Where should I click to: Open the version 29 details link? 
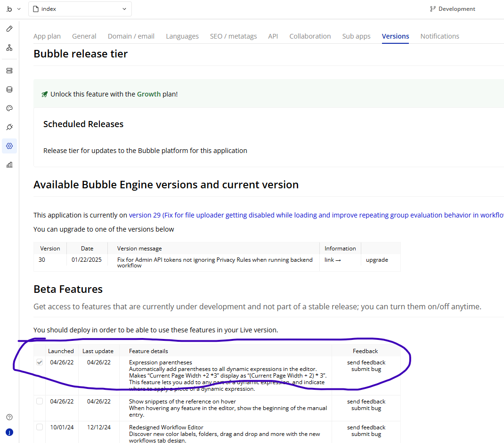click(316, 215)
